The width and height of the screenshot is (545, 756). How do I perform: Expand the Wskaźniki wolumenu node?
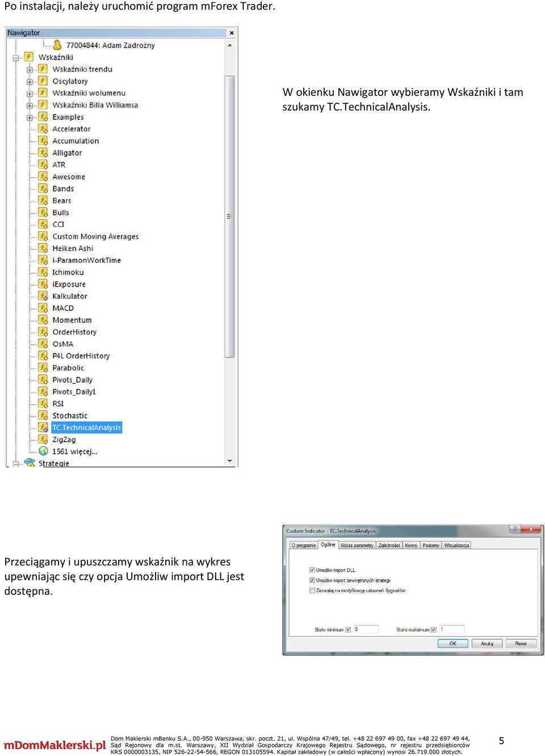(x=30, y=94)
